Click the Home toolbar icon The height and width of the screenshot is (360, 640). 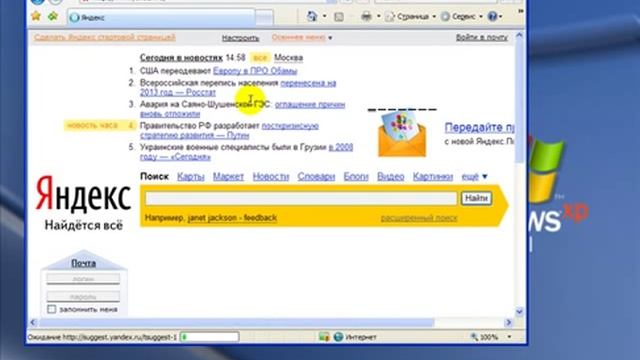tap(312, 16)
